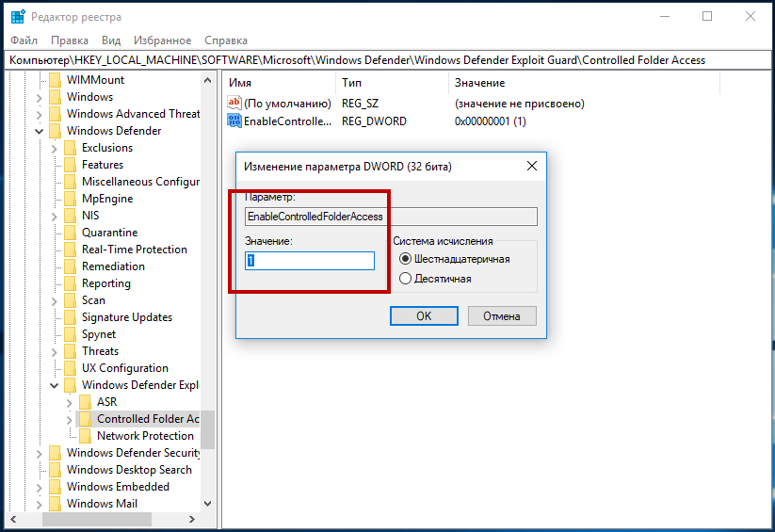Click the WIMMount folder icon
Screen dimensions: 775x532
(56, 80)
